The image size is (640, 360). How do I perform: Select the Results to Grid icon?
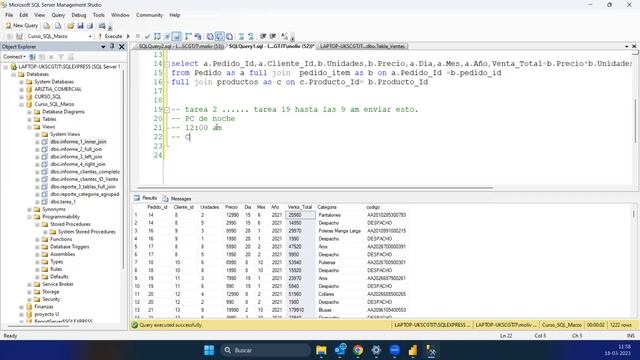click(x=220, y=36)
